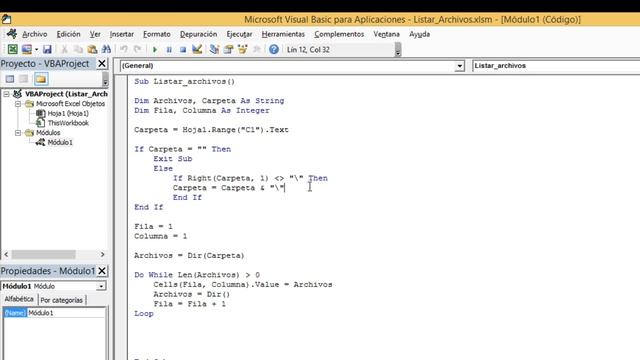Select the (Name) property row

point(15,313)
